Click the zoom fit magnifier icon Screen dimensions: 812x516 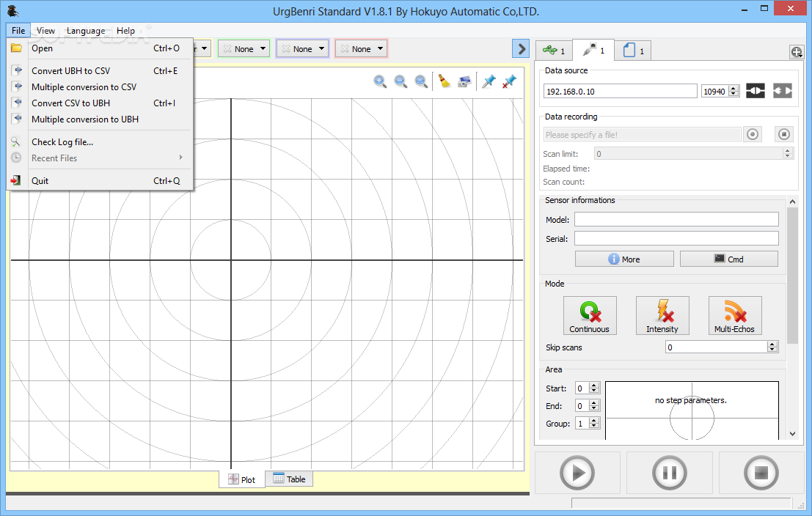tap(422, 81)
